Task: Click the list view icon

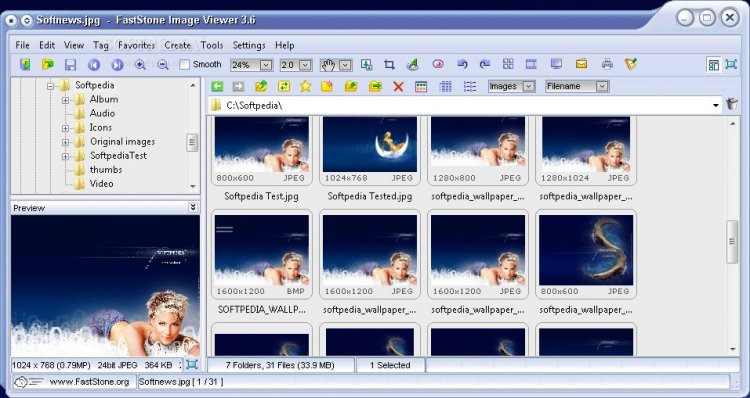Action: point(470,87)
